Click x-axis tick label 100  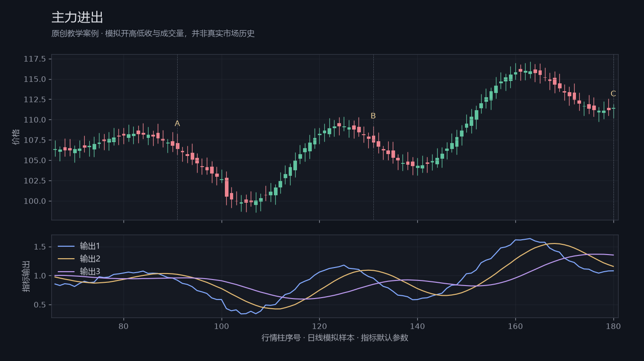(x=222, y=326)
